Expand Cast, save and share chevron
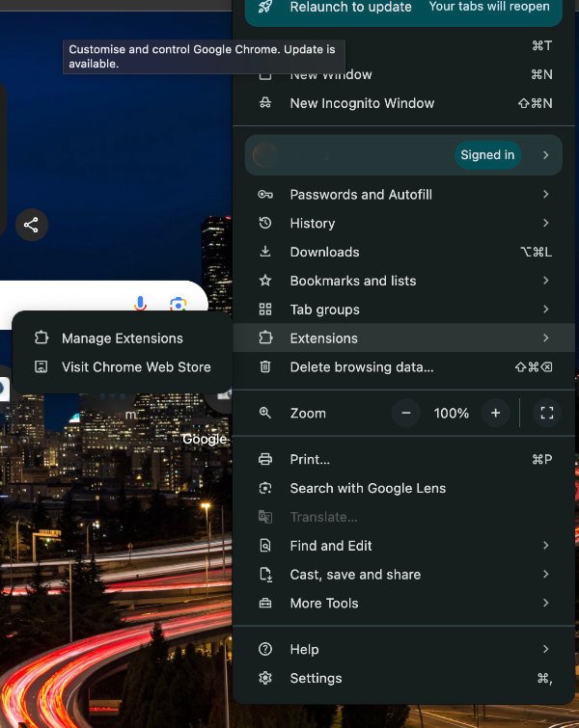Screen dimensions: 579x728 [x=545, y=575]
